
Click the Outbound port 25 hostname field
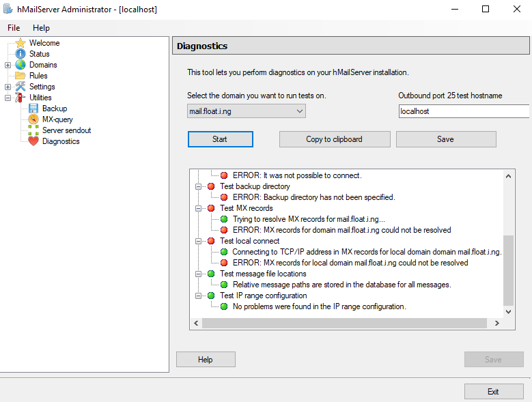pyautogui.click(x=464, y=111)
